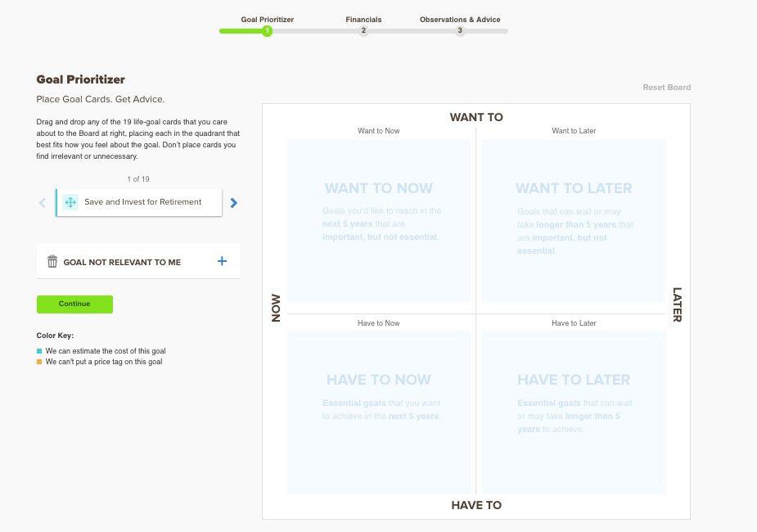Click the 'Want to Later' small heading
The height and width of the screenshot is (532, 757).
pos(574,131)
